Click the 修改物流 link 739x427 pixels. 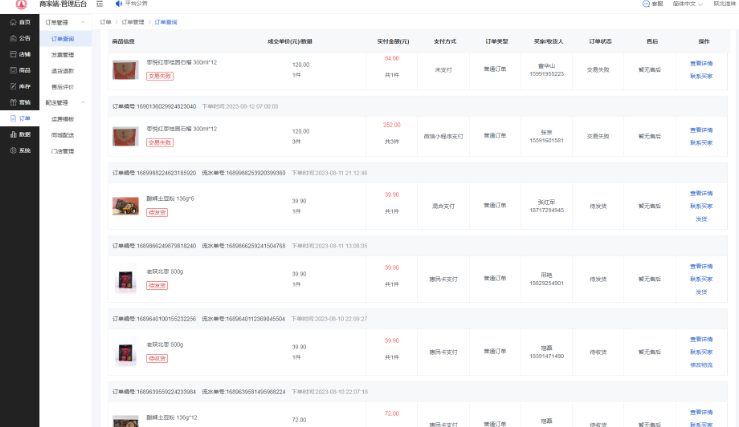(x=700, y=365)
